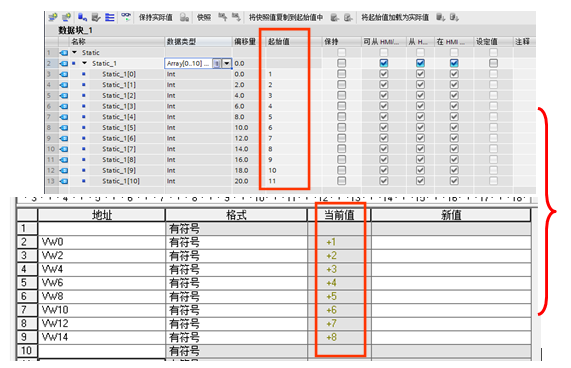Click the 当前值 column header

339,215
